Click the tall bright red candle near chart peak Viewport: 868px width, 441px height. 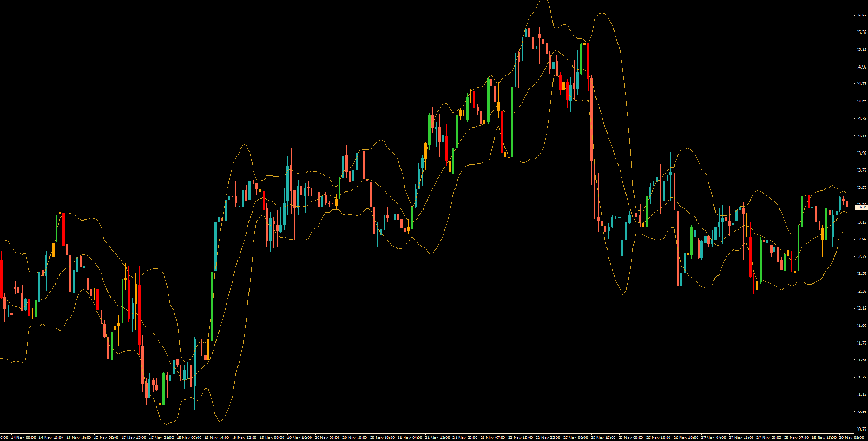[589, 61]
